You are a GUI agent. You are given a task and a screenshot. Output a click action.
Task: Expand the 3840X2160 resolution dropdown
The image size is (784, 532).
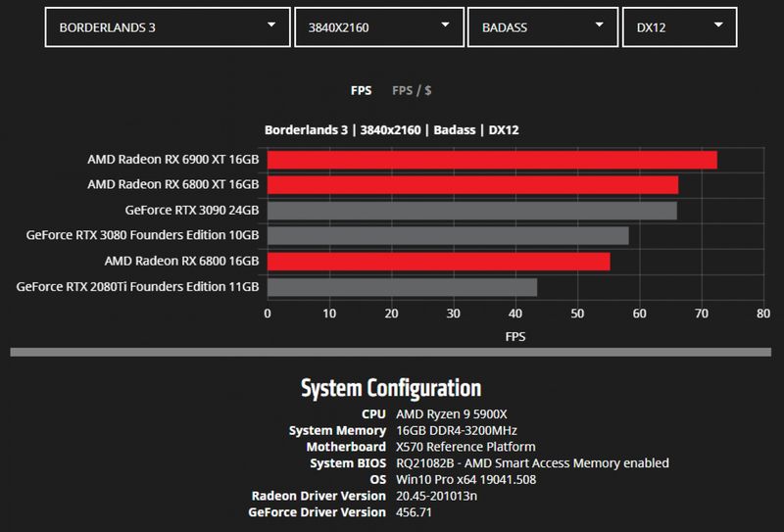379,27
